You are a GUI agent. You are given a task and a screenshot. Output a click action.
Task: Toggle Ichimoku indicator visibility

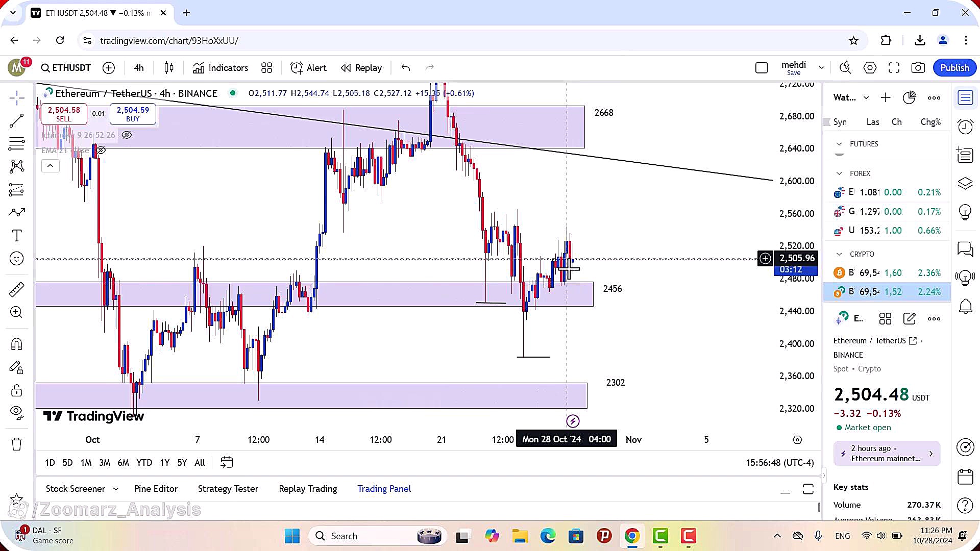coord(127,135)
